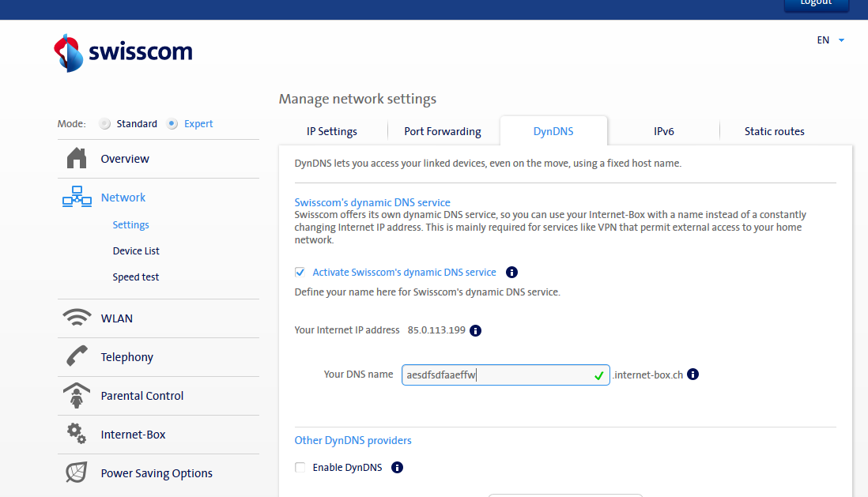
Task: Click the Power Saving leaf icon
Action: [77, 473]
